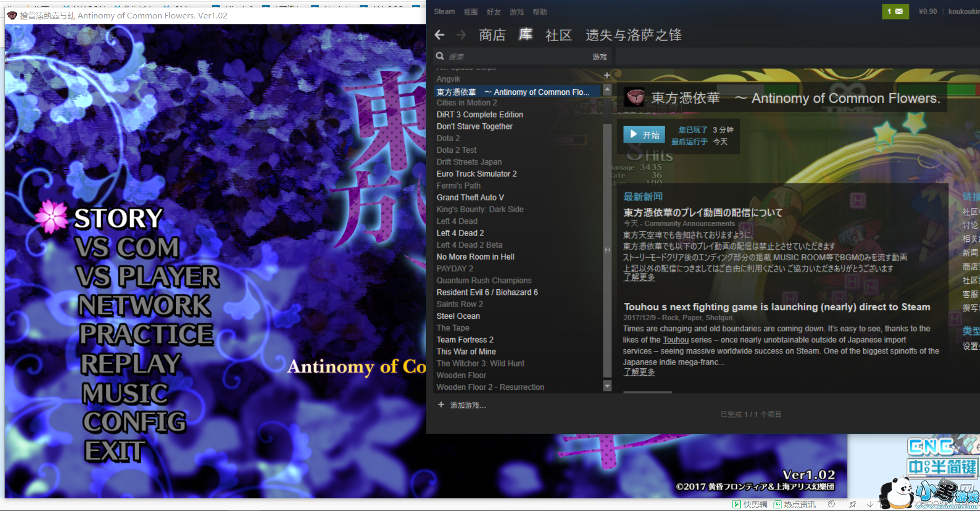This screenshot has width=980, height=511.
Task: Select No More Room in Hell
Action: coord(476,257)
